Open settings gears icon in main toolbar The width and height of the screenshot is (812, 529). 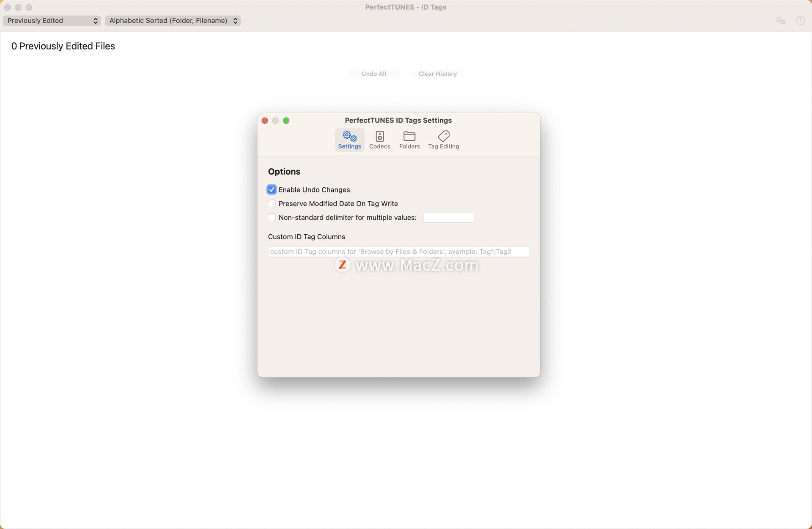click(780, 21)
